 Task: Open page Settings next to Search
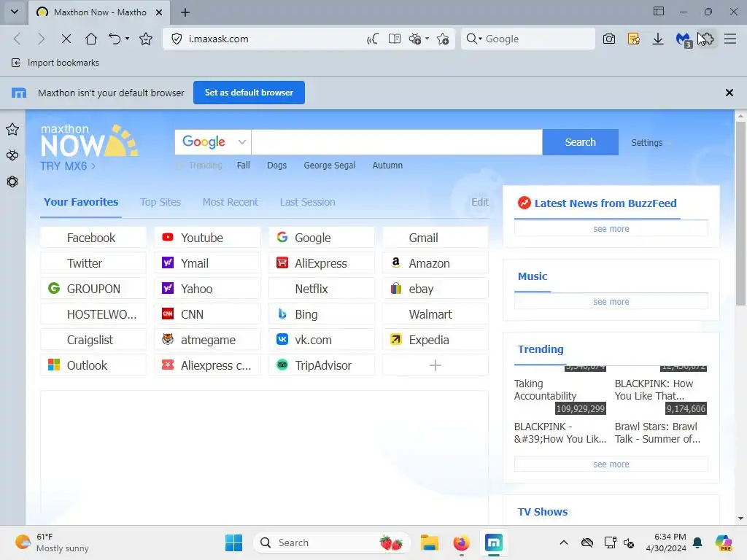646,142
